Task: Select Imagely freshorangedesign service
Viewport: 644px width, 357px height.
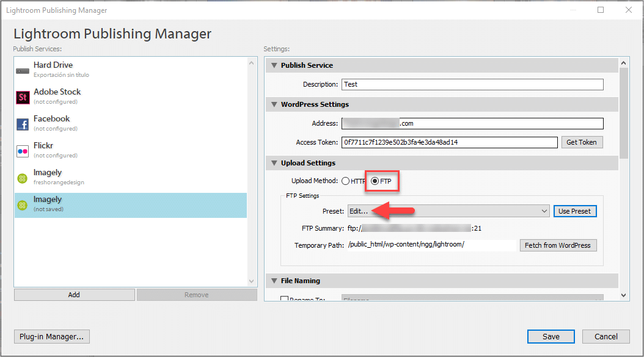Action: [x=131, y=177]
